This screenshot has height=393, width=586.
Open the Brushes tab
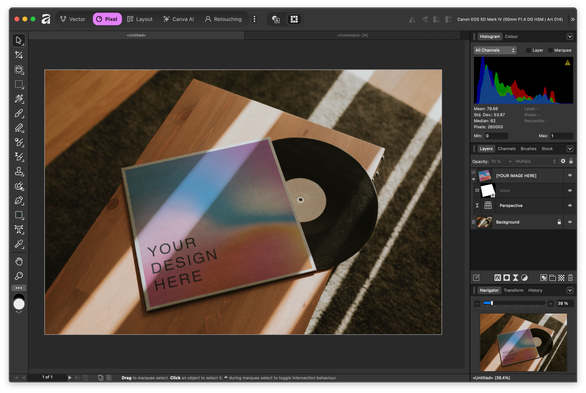click(528, 149)
